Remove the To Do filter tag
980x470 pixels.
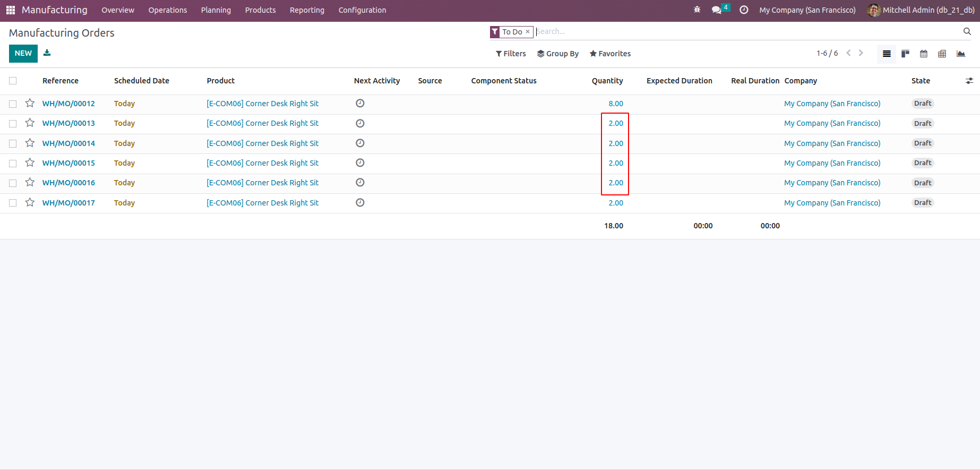[x=527, y=32]
